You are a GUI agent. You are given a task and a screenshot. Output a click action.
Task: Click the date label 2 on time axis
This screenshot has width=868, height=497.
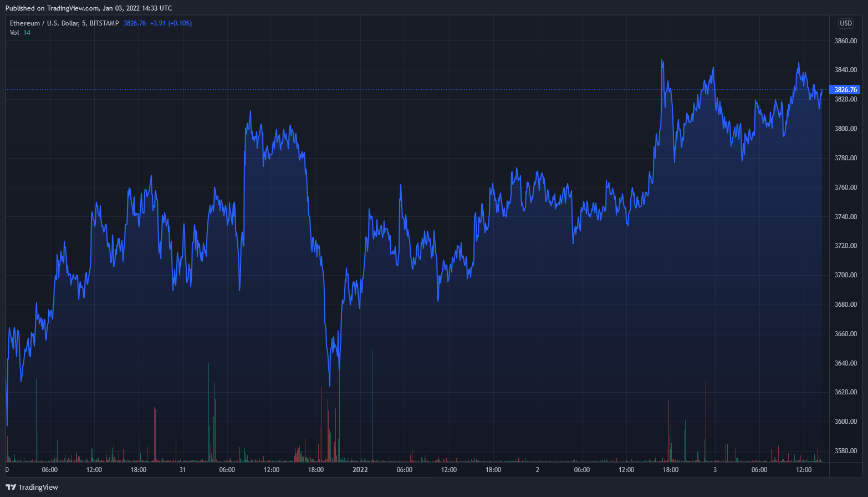pyautogui.click(x=538, y=470)
